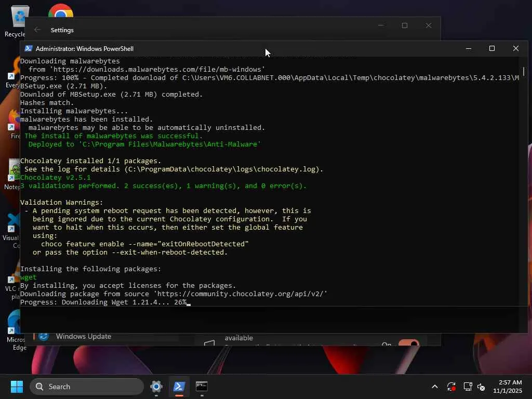Open the network status tray icon

468,387
